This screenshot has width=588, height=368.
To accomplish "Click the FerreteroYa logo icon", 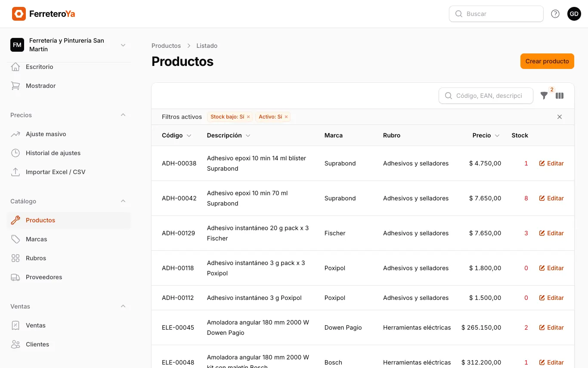I will (19, 14).
